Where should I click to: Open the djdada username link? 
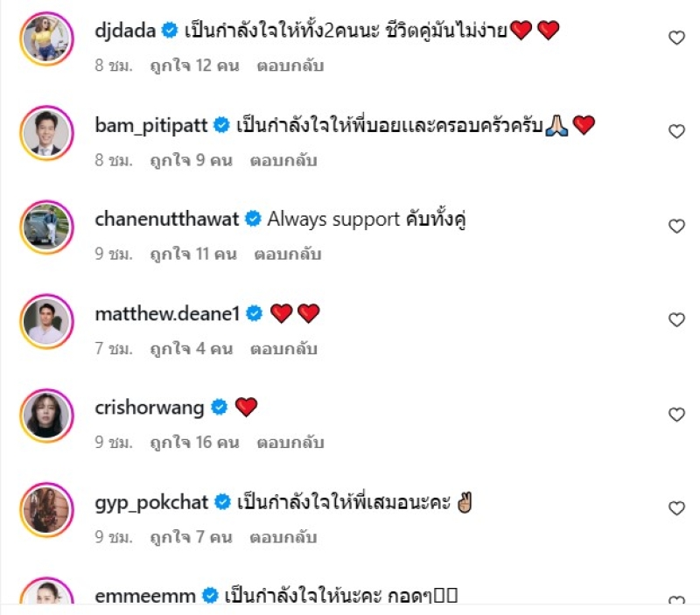pos(125,31)
